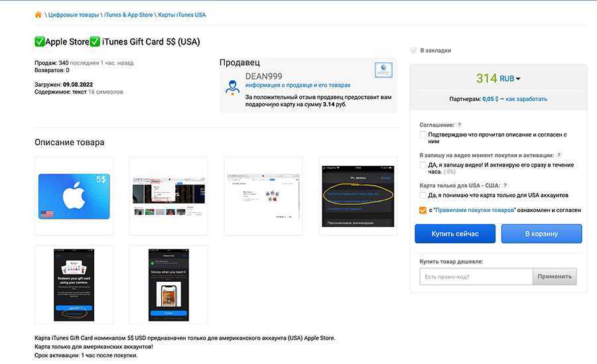Click the bookmark icon beside 'В закладки'
597x364 pixels.
(x=414, y=50)
